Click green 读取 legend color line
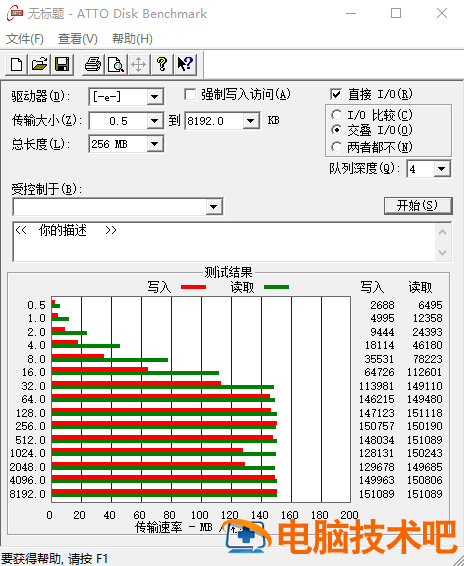 [x=276, y=287]
